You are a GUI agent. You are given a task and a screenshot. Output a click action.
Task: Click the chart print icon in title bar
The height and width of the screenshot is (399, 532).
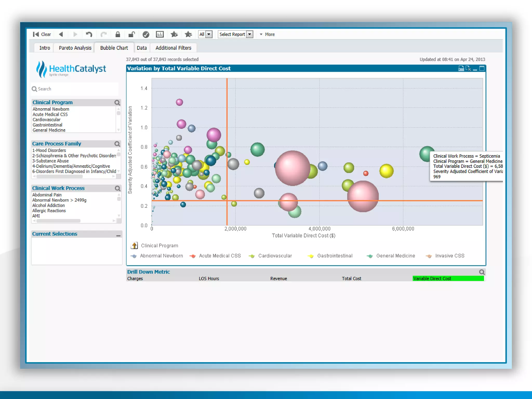pos(461,68)
